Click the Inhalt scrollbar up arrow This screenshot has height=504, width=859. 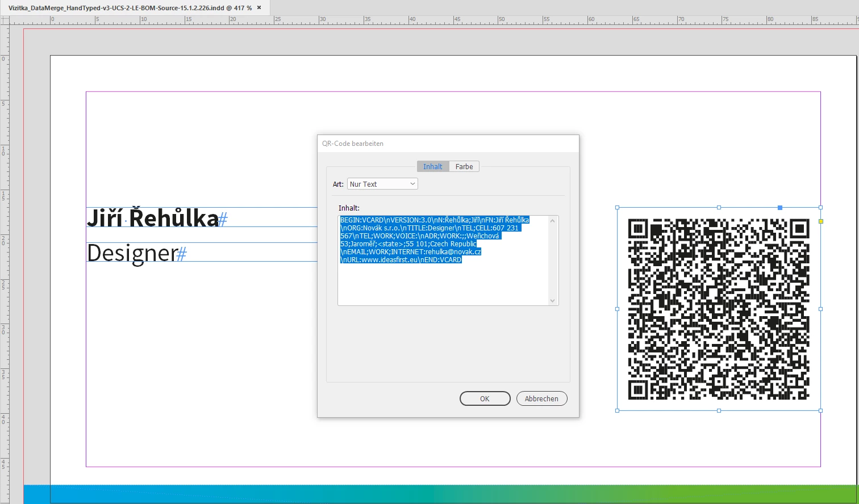(553, 221)
